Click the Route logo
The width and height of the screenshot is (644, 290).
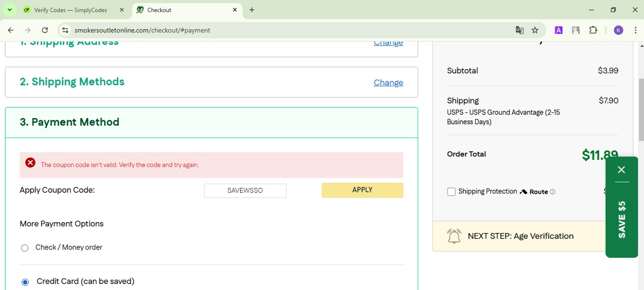[534, 192]
